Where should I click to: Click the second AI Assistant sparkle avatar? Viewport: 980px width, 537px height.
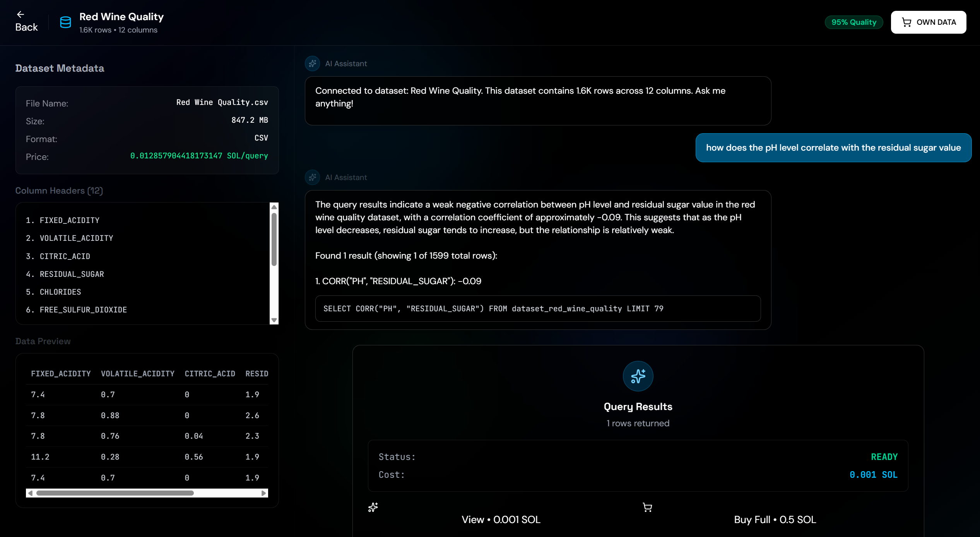312,177
